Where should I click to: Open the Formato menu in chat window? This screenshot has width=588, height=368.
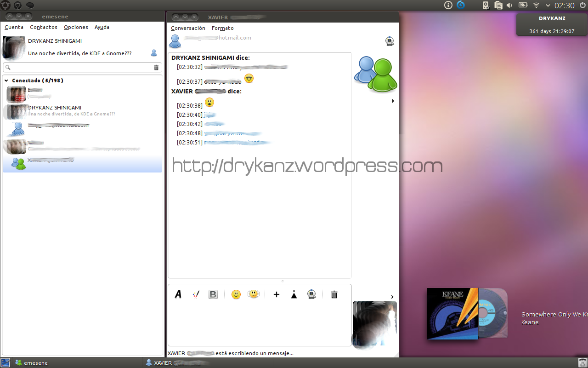(222, 28)
